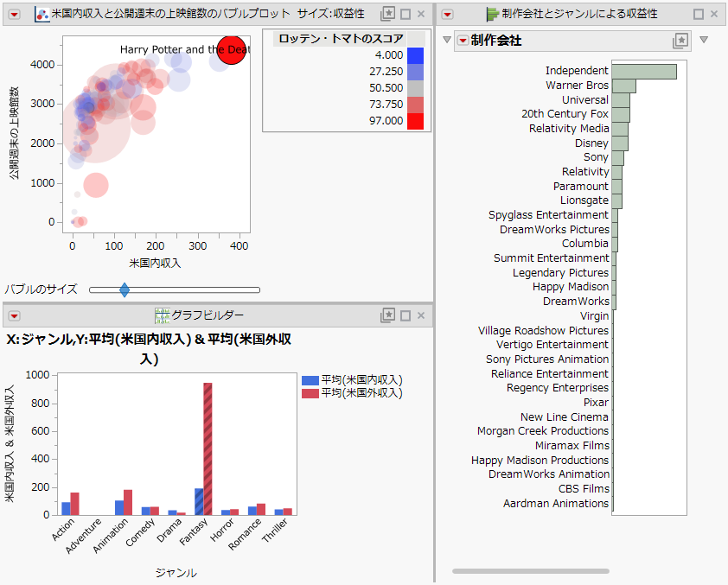The image size is (728, 585).
Task: Click the Village Roadshow Pictures label
Action: [543, 330]
